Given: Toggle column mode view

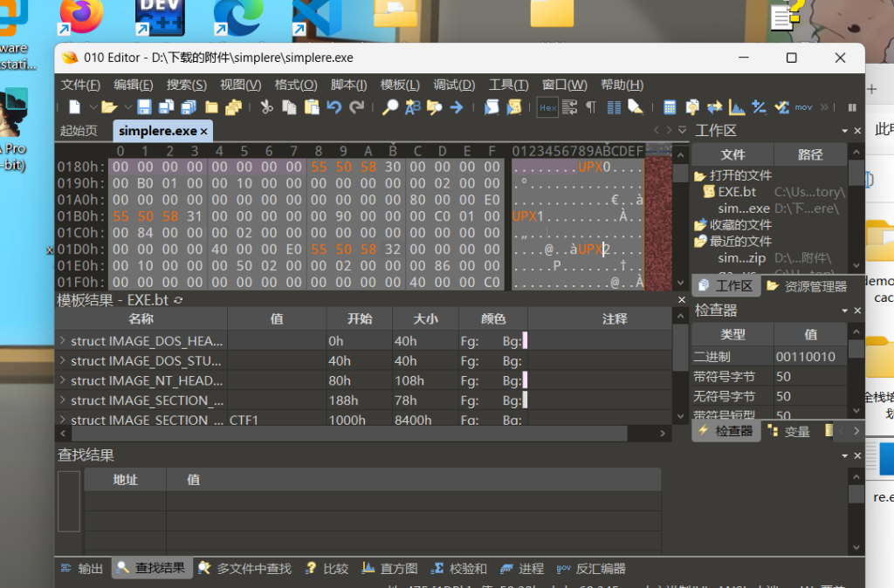Looking at the screenshot, I should click(x=614, y=107).
